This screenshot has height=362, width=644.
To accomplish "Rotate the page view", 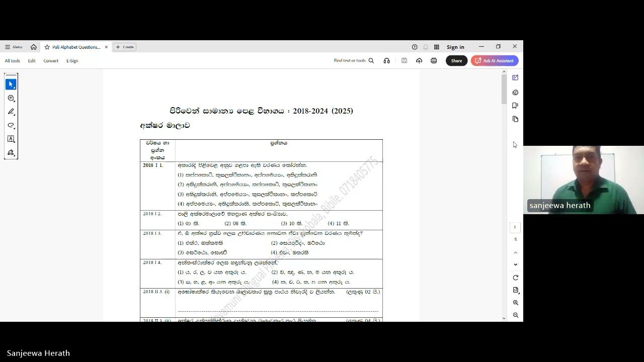I will coord(515,278).
